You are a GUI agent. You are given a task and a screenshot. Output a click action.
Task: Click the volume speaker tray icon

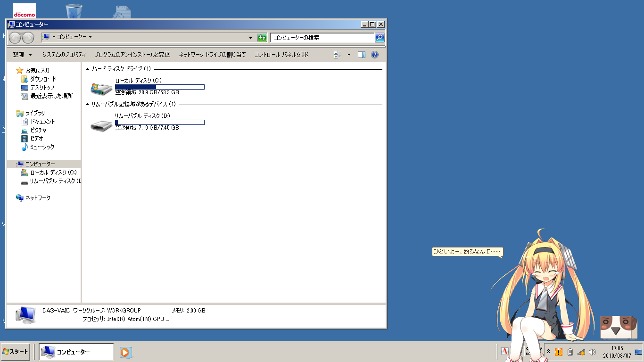[x=592, y=352]
